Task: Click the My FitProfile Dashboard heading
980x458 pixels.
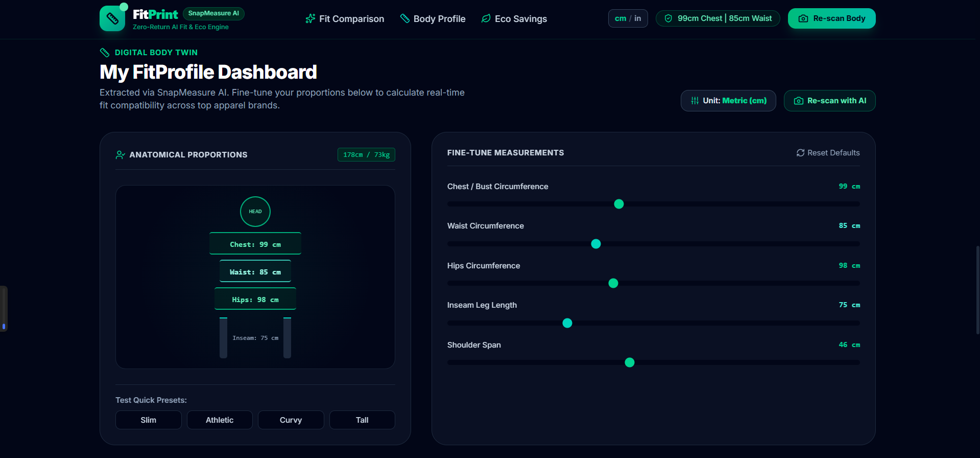Action: [x=208, y=72]
